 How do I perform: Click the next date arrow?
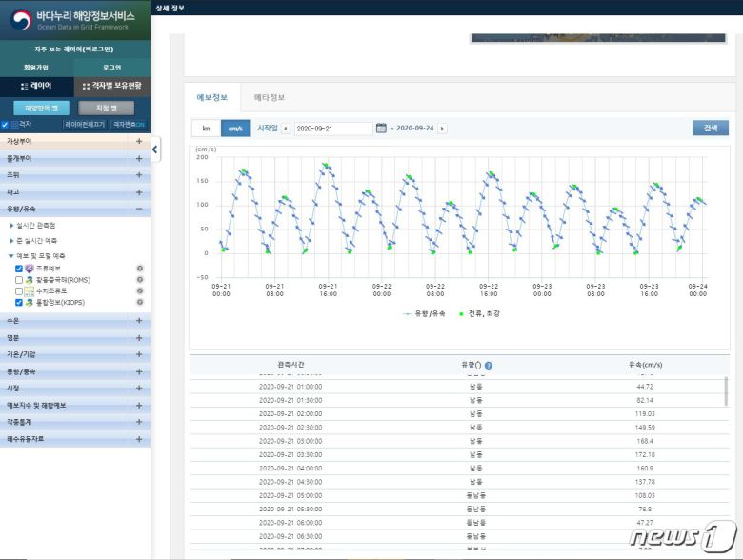(x=442, y=129)
